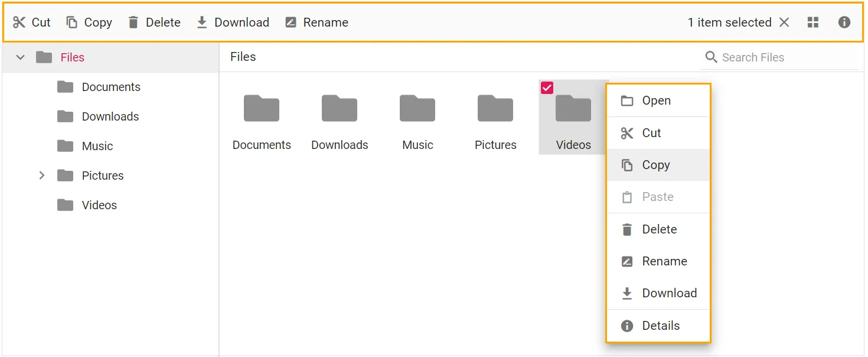Choose Open from the context menu

pos(658,100)
